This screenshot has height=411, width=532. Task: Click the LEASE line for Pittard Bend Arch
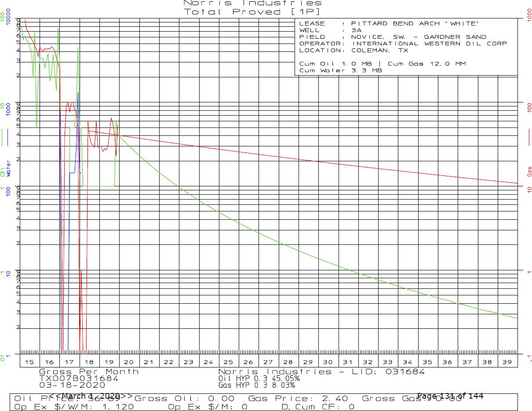388,24
